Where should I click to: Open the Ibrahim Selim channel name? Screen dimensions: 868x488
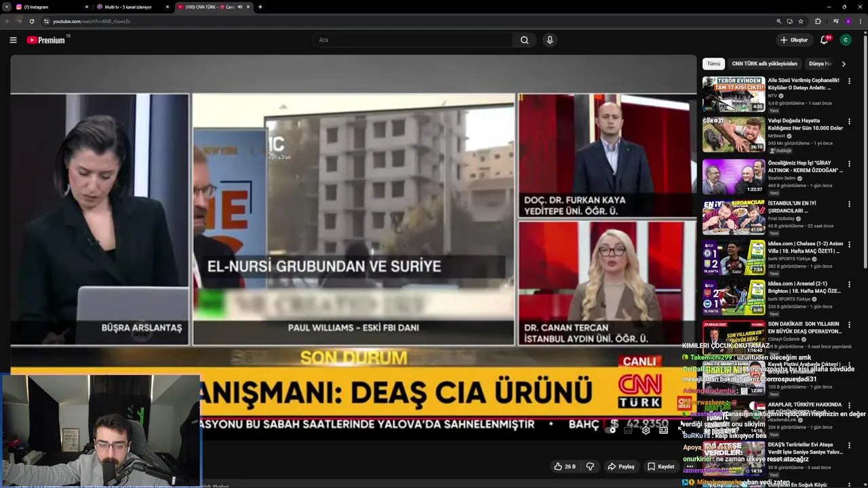click(783, 178)
